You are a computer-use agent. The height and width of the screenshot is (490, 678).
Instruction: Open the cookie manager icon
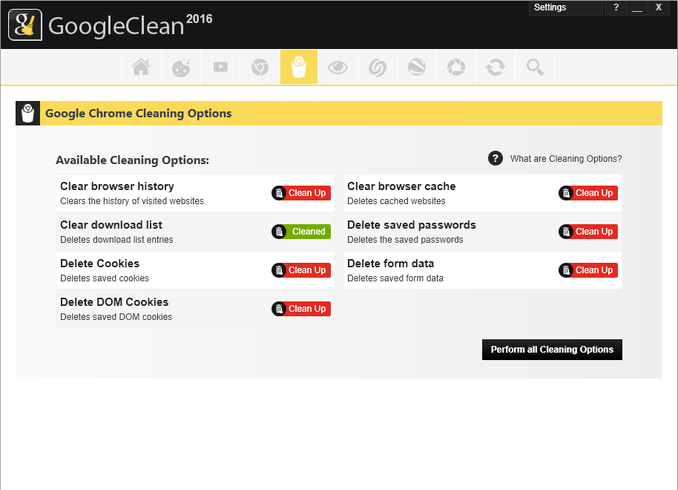tap(181, 67)
